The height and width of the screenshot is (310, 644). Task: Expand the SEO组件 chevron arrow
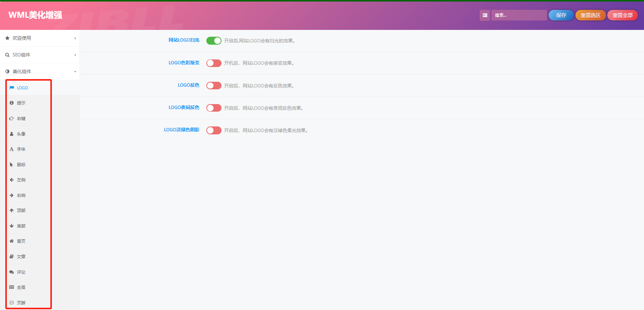[x=75, y=55]
